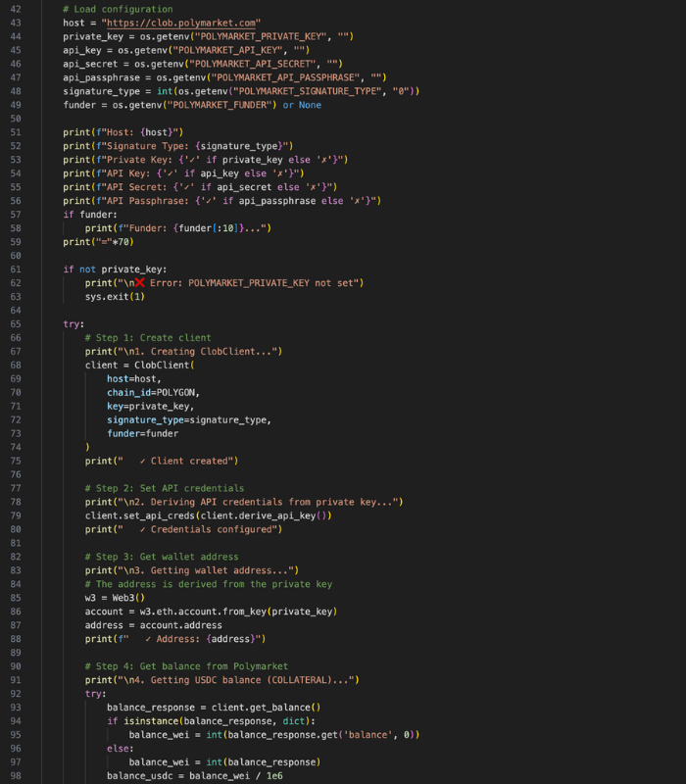The image size is (686, 784).
Task: Click "Getting wallet address..." print line
Action: [192, 570]
